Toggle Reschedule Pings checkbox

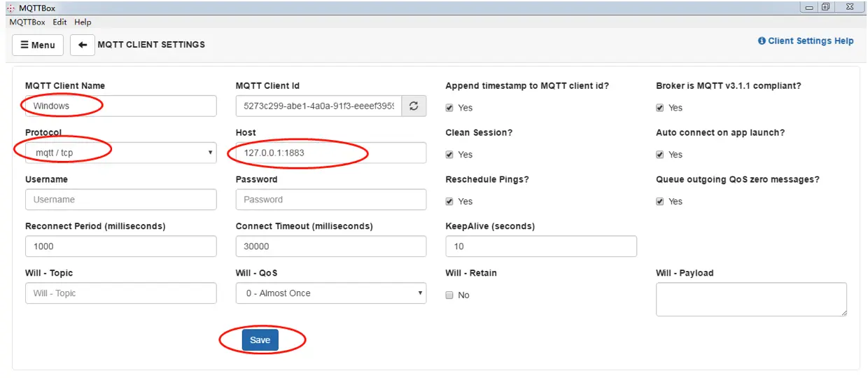click(x=450, y=202)
